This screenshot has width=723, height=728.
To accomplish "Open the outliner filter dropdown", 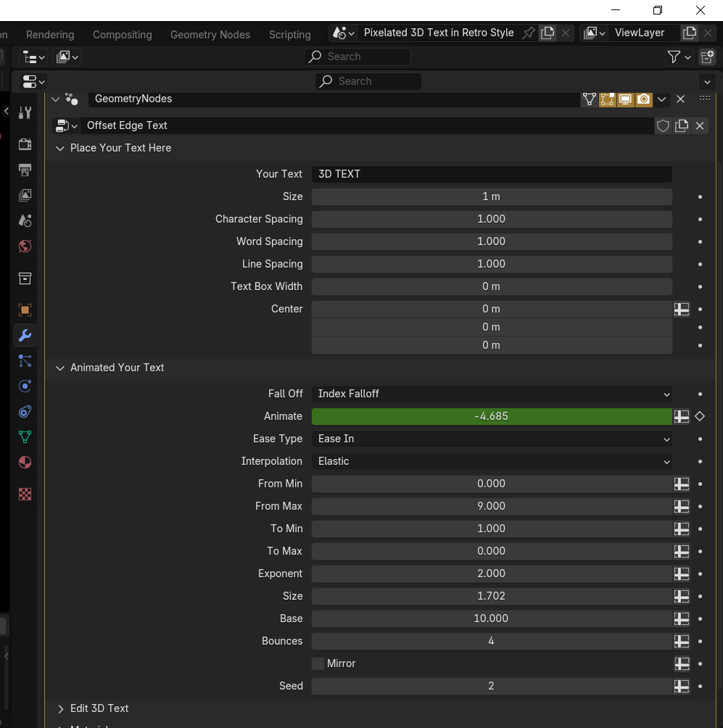I will click(x=679, y=57).
